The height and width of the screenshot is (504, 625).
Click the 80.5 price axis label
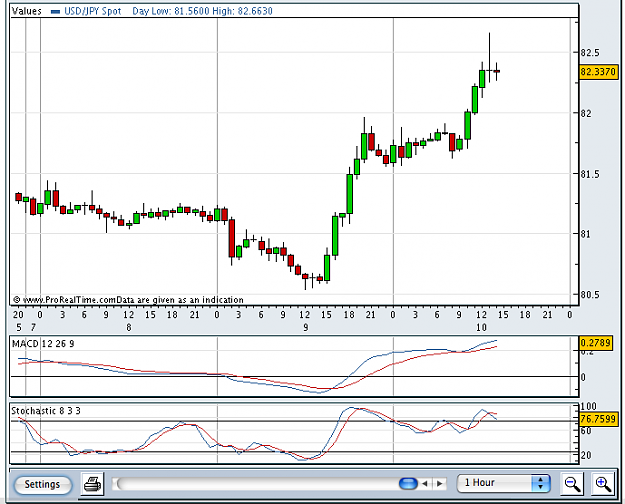pos(590,295)
